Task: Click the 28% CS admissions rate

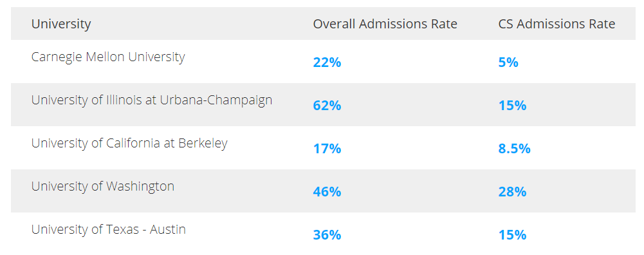Action: [512, 192]
